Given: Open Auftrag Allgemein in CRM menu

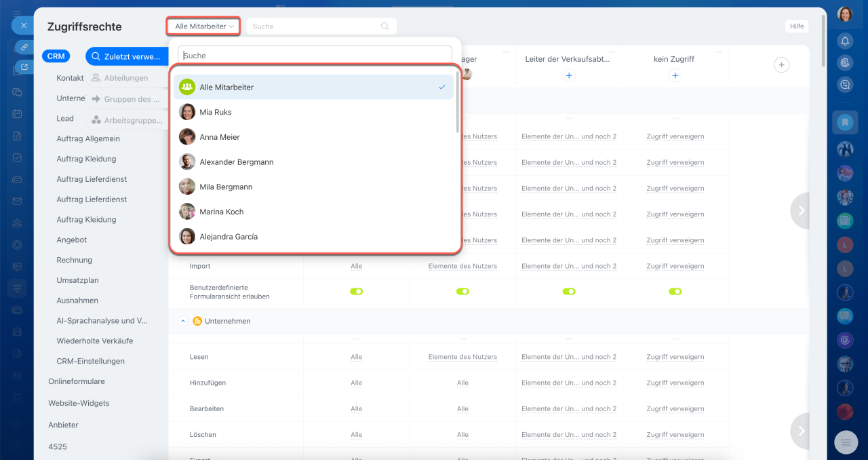Looking at the screenshot, I should [x=88, y=138].
